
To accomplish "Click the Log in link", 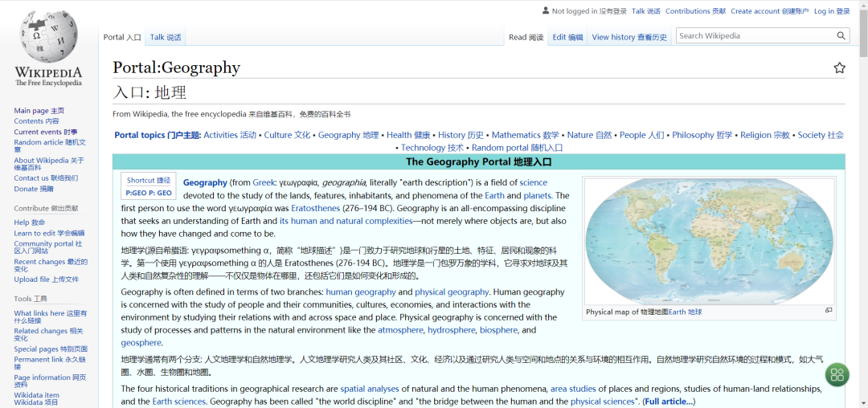I will (x=832, y=11).
